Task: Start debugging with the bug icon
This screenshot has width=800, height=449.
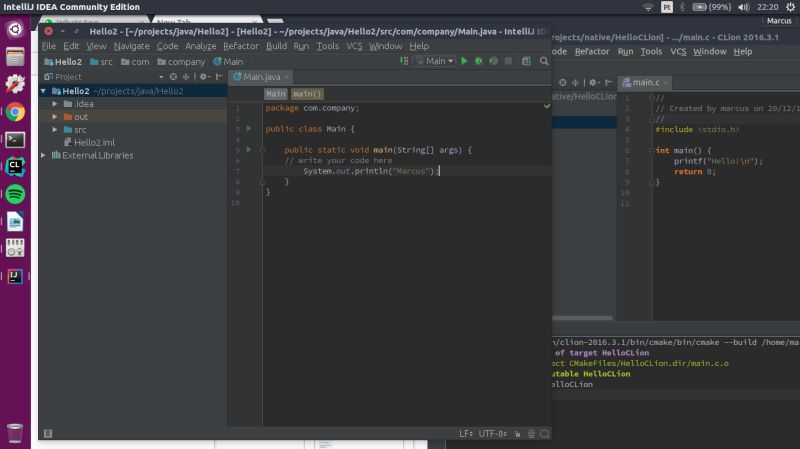Action: pos(479,61)
